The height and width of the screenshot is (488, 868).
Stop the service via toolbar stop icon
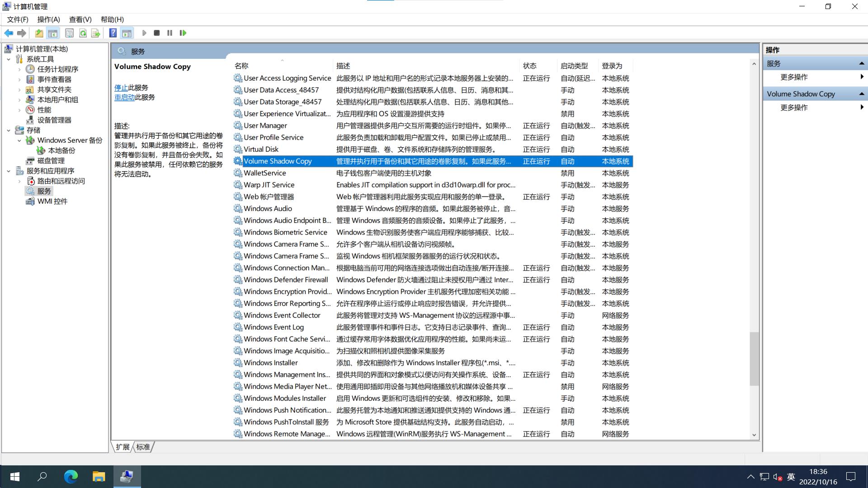[x=157, y=33]
